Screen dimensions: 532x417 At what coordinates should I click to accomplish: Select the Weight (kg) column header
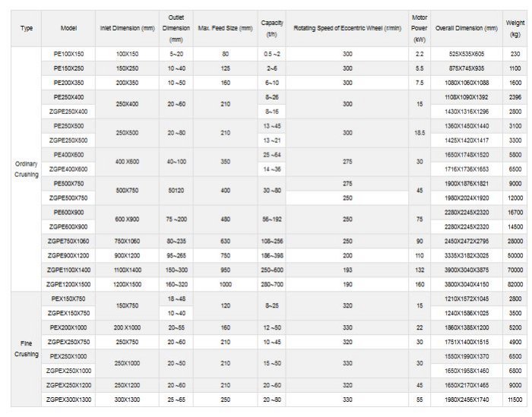tap(515, 28)
